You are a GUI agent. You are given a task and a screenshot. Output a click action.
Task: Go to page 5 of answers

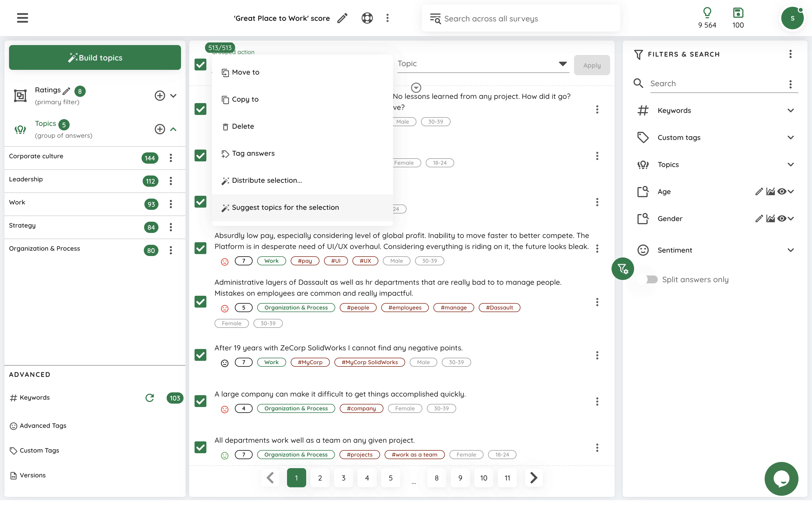(390, 478)
